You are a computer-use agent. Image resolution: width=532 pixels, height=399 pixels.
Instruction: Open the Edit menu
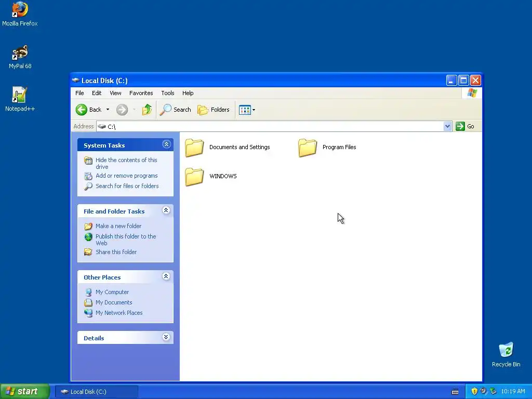click(97, 93)
